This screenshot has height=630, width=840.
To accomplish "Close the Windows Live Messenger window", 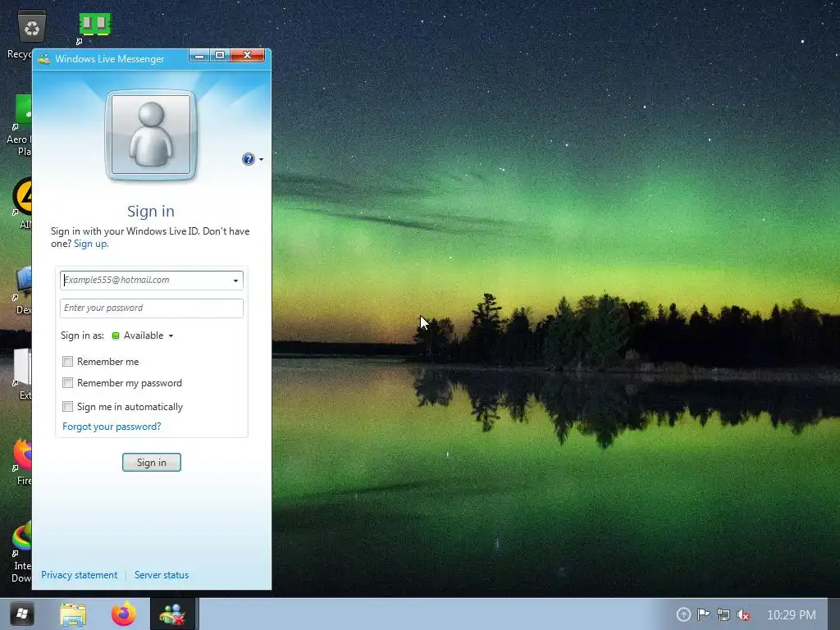I will click(x=247, y=55).
